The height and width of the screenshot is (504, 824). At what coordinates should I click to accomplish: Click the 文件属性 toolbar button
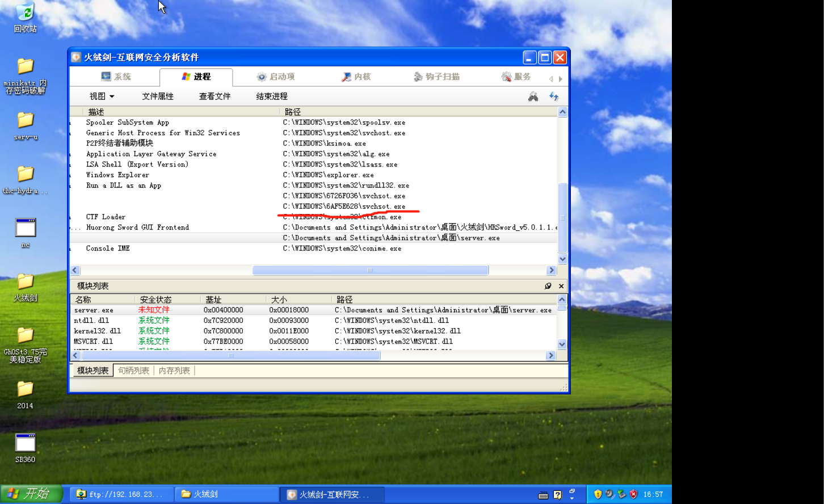click(158, 96)
